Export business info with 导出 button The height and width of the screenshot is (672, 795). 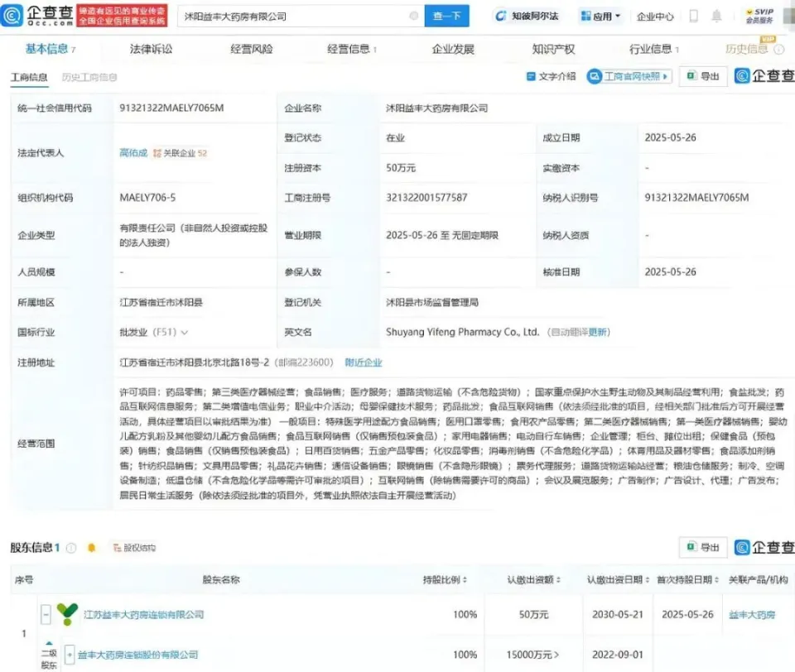point(703,76)
